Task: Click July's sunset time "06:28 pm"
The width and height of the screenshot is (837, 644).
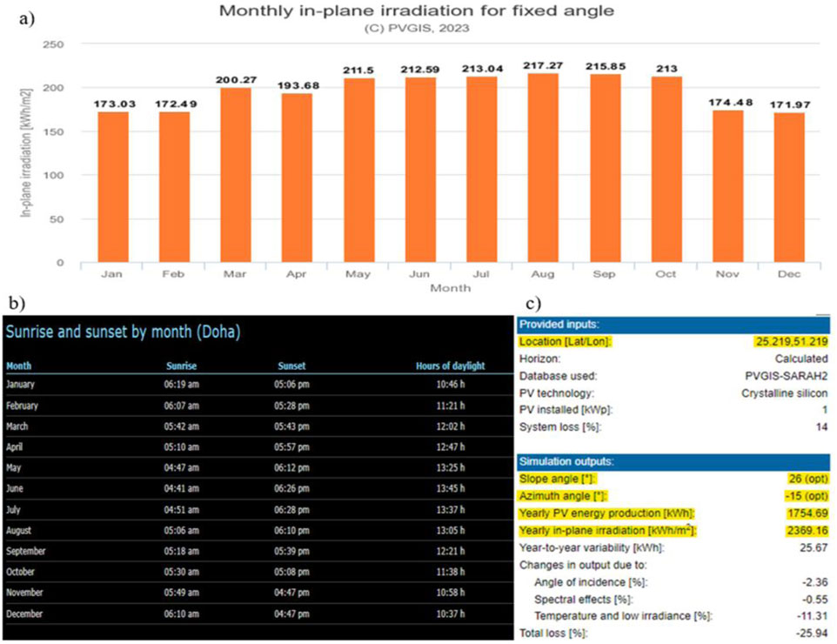Action: pos(292,510)
